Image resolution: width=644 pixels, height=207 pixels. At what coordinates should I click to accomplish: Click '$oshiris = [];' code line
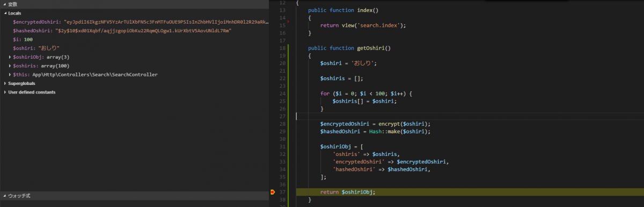(x=341, y=78)
